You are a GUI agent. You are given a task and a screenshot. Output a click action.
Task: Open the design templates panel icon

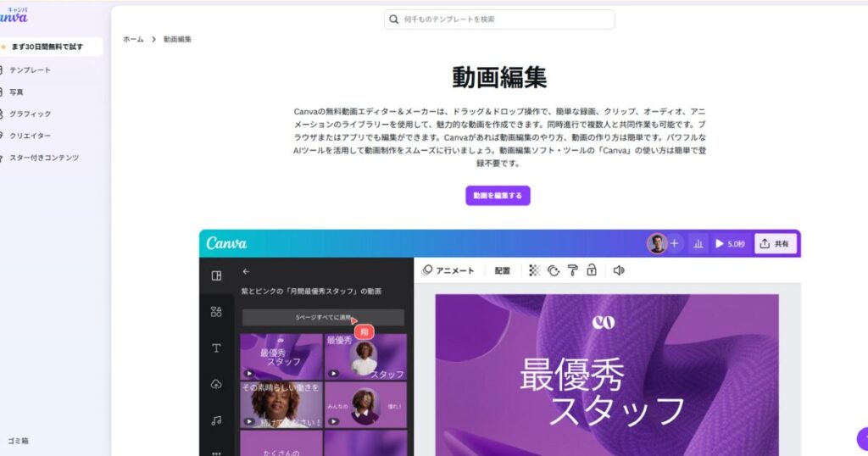point(216,275)
